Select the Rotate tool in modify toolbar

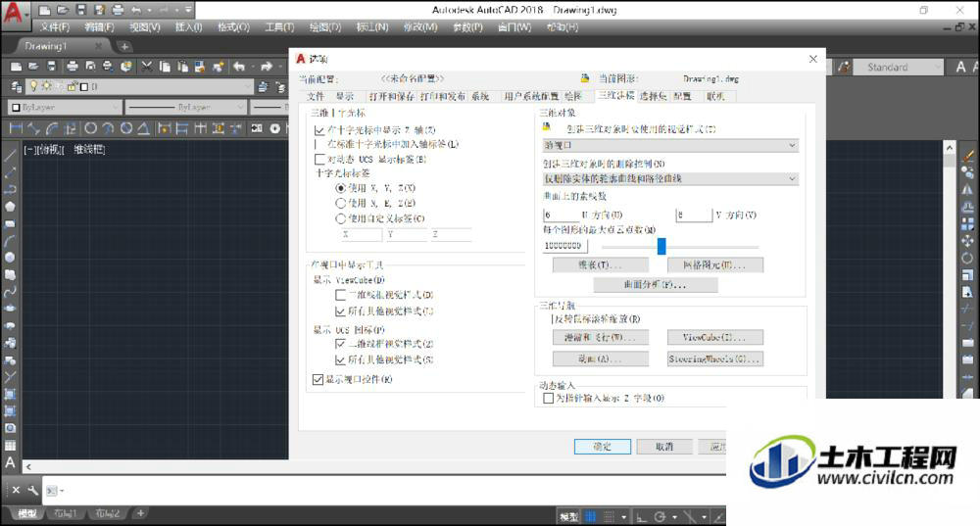pyautogui.click(x=967, y=258)
